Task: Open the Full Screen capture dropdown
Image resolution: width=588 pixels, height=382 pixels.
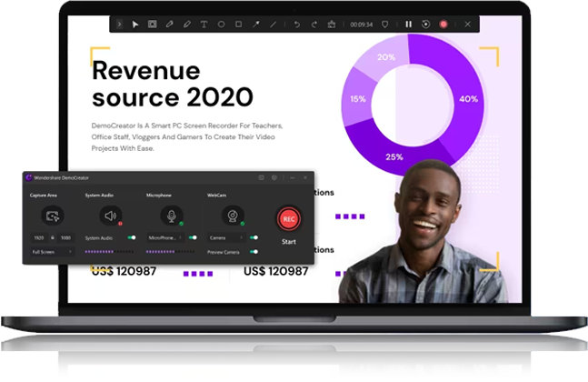Action: click(53, 251)
